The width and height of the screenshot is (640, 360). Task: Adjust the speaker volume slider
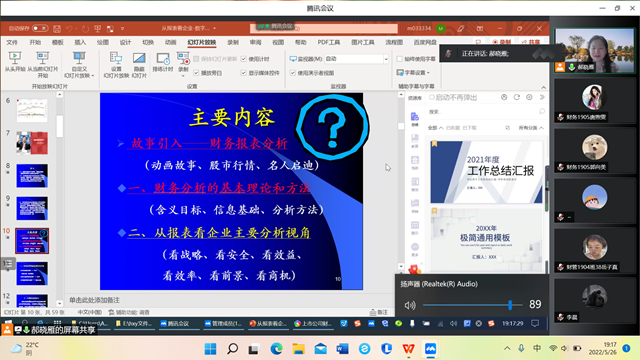[x=473, y=305]
